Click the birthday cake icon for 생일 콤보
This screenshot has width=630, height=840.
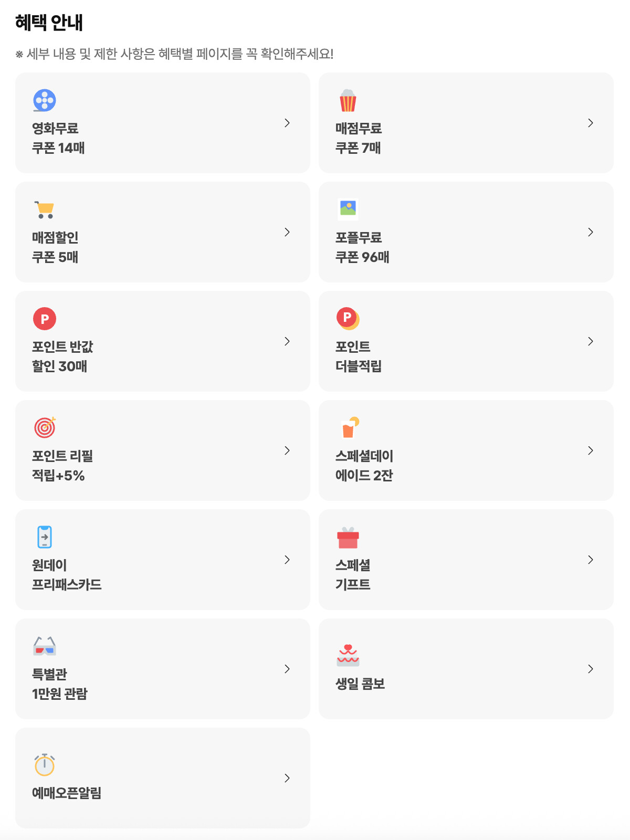point(348,655)
